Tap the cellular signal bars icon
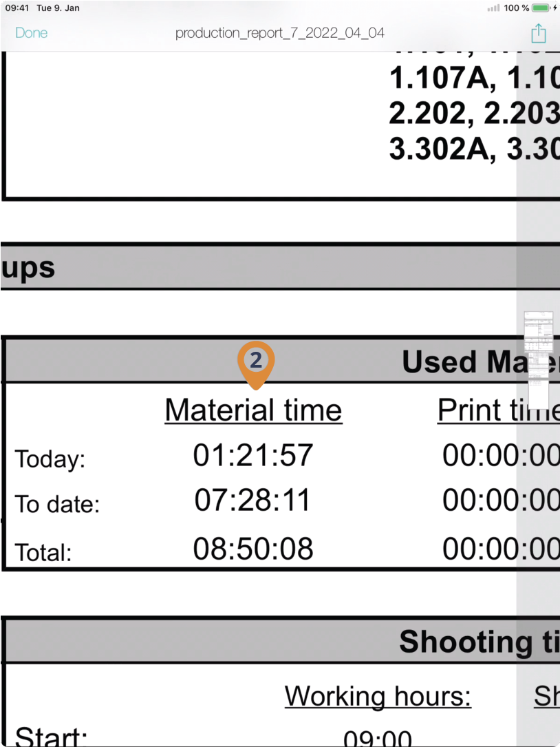This screenshot has width=560, height=747. 493,8
